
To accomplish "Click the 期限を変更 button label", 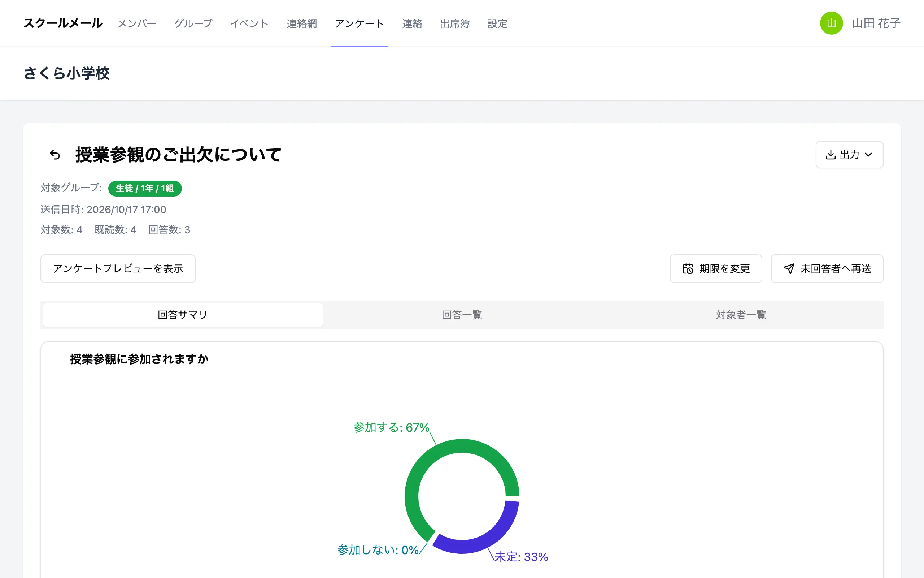I will click(x=725, y=269).
